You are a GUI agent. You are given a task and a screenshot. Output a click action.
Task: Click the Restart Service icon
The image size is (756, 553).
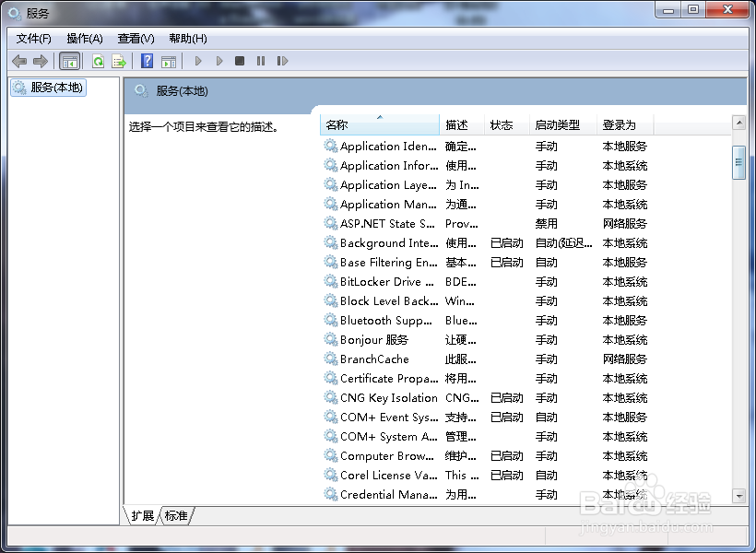click(x=282, y=61)
